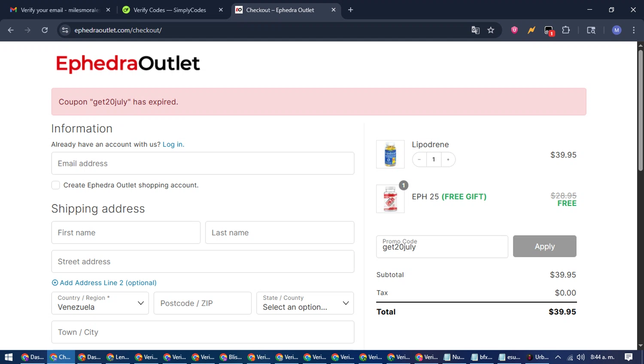Image resolution: width=644 pixels, height=364 pixels.
Task: Click the Apply promo code button
Action: pyautogui.click(x=544, y=246)
